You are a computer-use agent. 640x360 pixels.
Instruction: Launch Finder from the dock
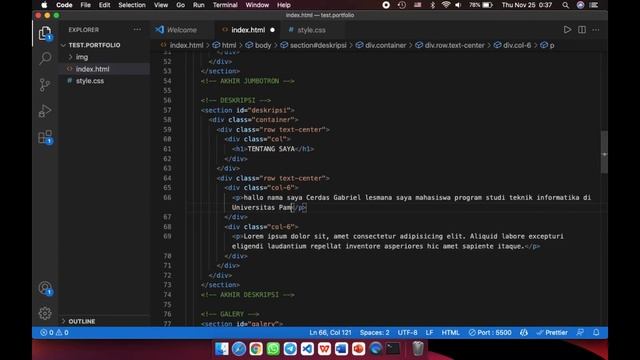(222, 349)
